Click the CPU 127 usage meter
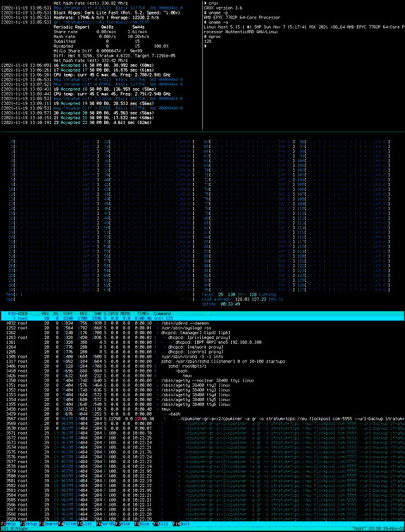This screenshot has width=405, height=532. click(x=343, y=290)
